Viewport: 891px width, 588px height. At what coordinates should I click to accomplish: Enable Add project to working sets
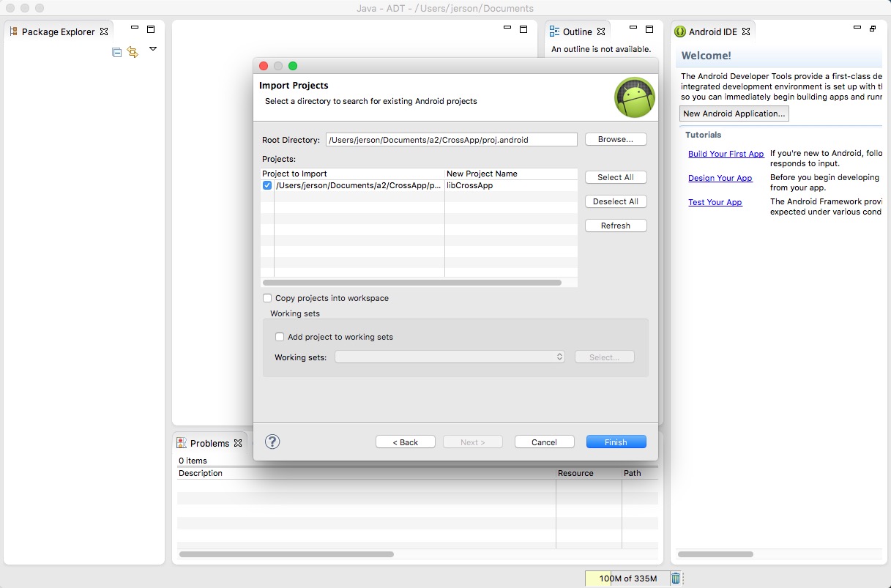tap(280, 337)
